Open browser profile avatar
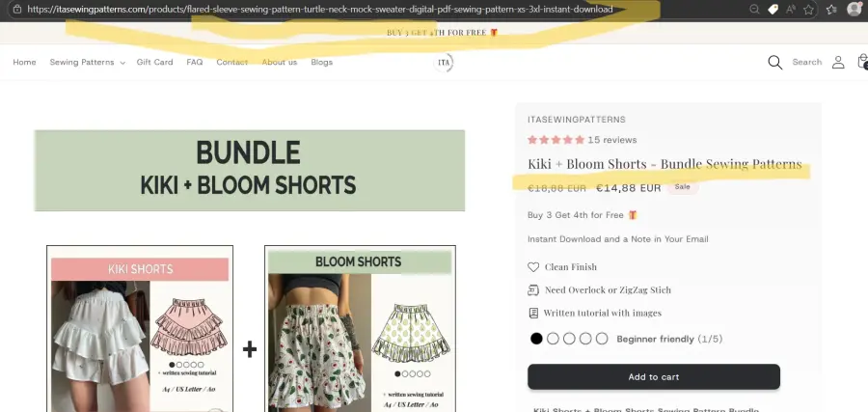Image resolution: width=868 pixels, height=412 pixels. 854,9
